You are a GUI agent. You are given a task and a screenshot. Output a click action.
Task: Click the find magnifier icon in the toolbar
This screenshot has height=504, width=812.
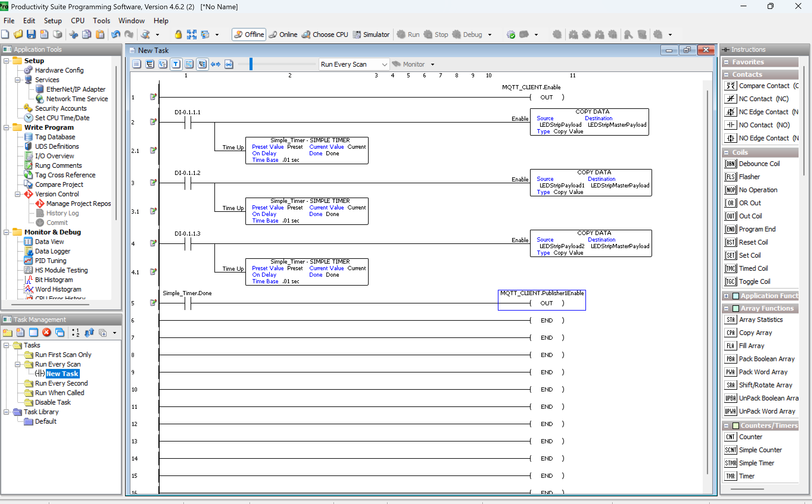click(x=145, y=34)
